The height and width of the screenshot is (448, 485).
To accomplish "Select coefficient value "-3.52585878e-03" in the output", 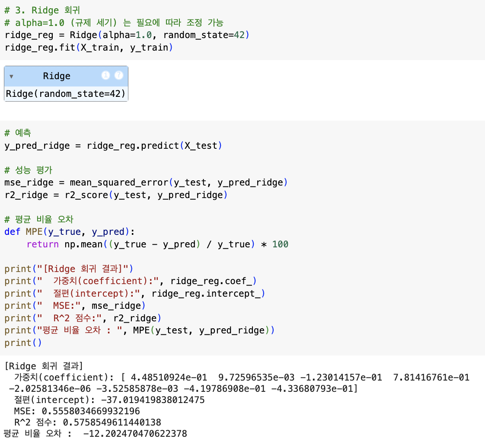I will pos(137,389).
